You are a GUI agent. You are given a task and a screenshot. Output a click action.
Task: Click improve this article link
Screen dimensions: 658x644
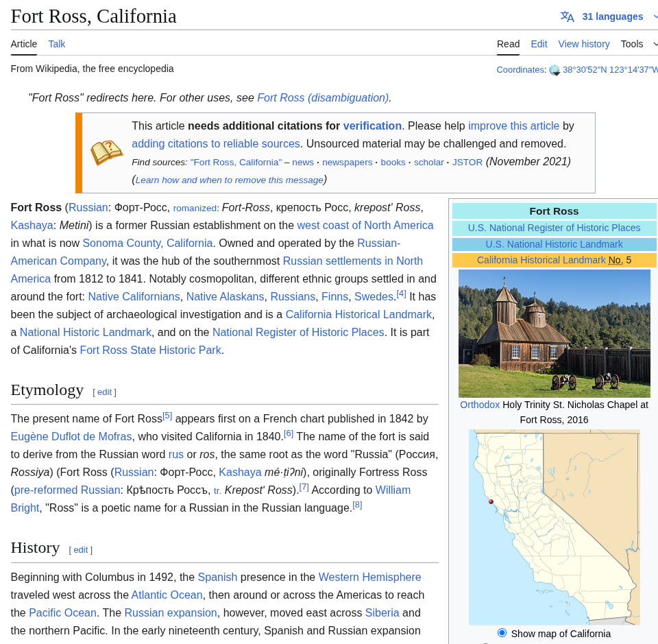[513, 126]
